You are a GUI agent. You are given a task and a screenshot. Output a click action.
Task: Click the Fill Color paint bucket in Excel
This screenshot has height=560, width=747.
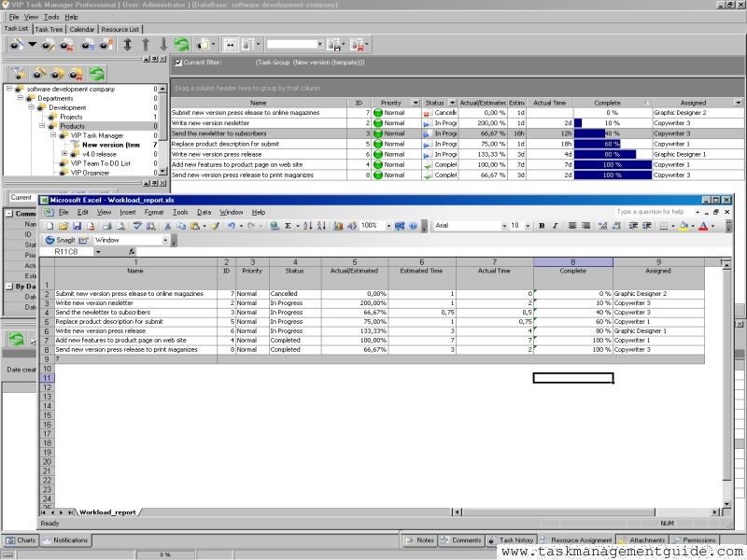(x=684, y=226)
